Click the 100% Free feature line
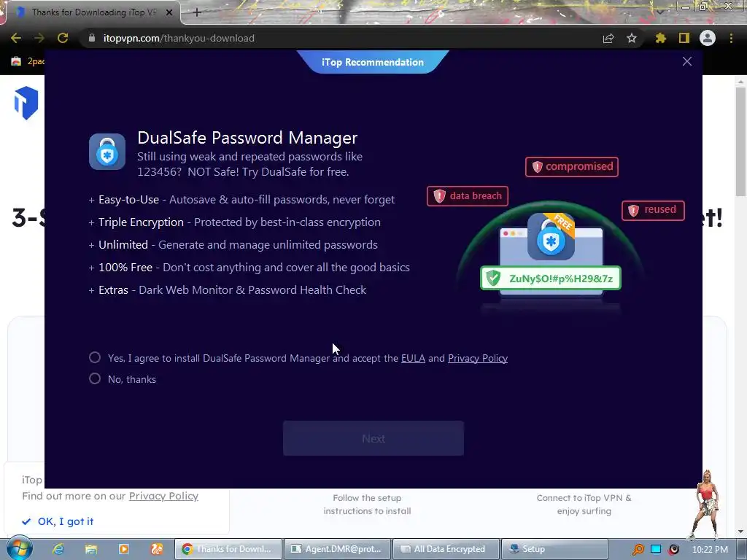The width and height of the screenshot is (747, 560). click(249, 268)
